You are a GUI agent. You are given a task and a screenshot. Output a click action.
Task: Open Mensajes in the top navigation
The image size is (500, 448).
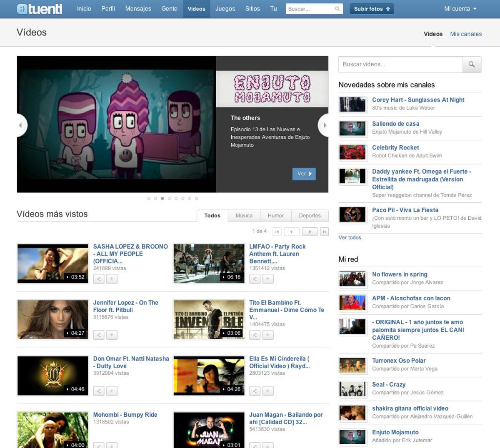138,9
